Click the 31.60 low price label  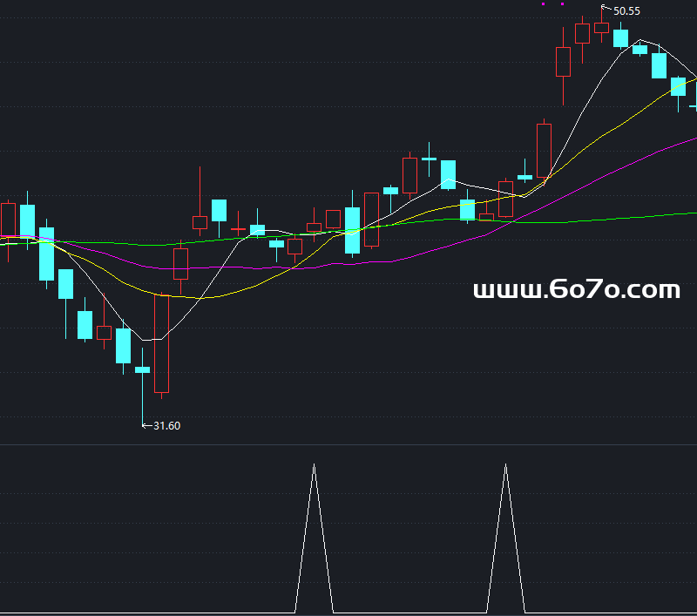pyautogui.click(x=166, y=426)
